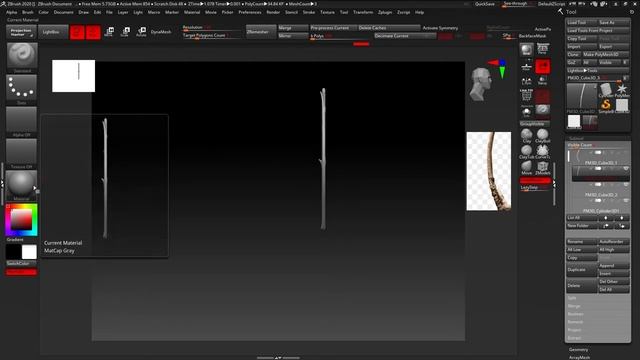Click the camera head orientation gizmo
Screen dimensions: 640x360
pyautogui.click(x=480, y=84)
